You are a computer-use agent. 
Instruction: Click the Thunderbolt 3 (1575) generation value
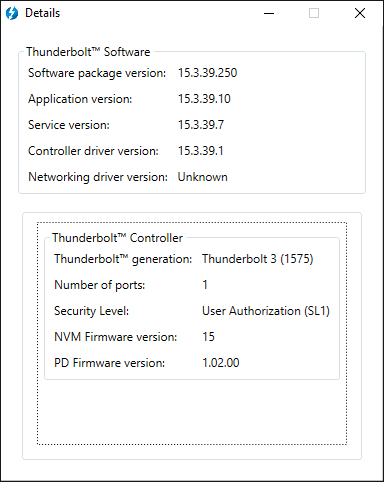coord(258,259)
